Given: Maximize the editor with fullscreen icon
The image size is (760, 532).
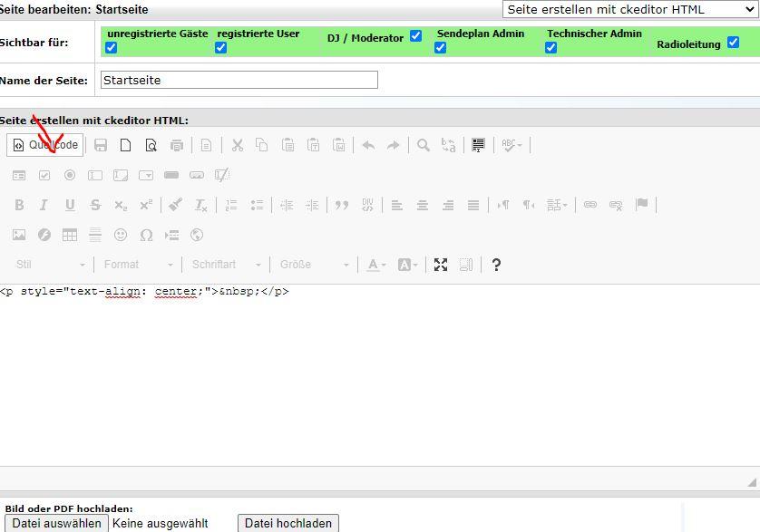Looking at the screenshot, I should 441,265.
